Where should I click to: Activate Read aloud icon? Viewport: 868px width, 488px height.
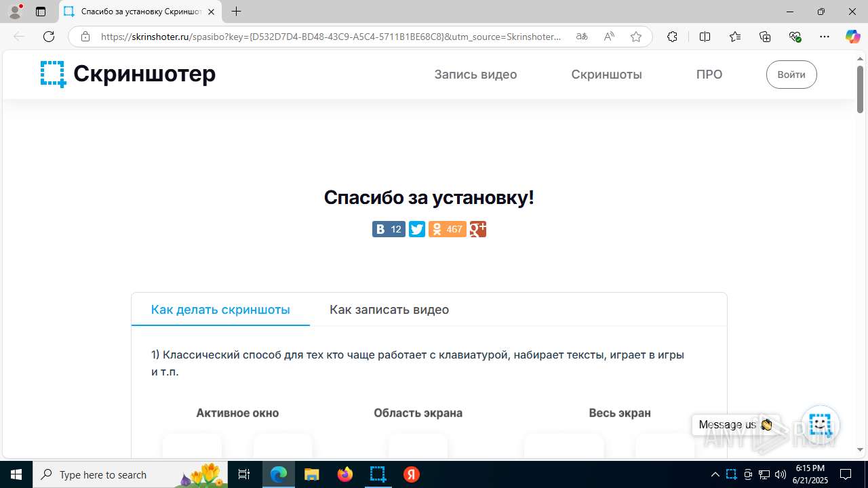click(609, 37)
